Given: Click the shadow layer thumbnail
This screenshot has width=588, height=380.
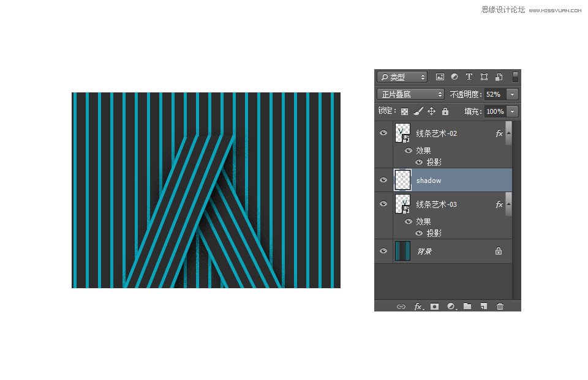Looking at the screenshot, I should 402,180.
